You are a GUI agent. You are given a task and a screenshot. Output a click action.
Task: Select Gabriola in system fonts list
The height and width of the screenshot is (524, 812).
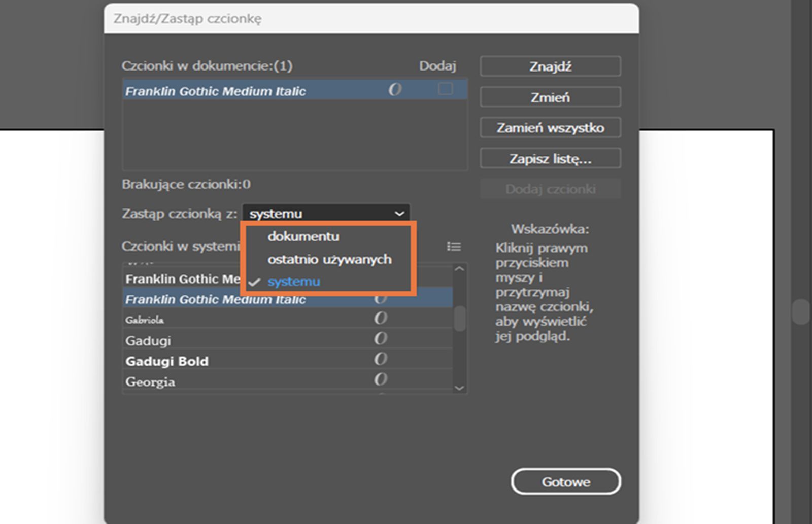[x=288, y=319]
